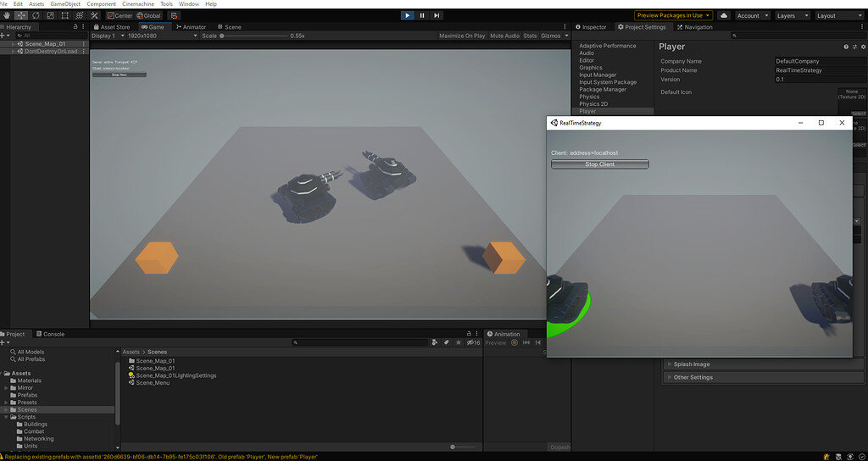Expand the Splash Image section
Image resolution: width=868 pixels, height=461 pixels.
693,364
